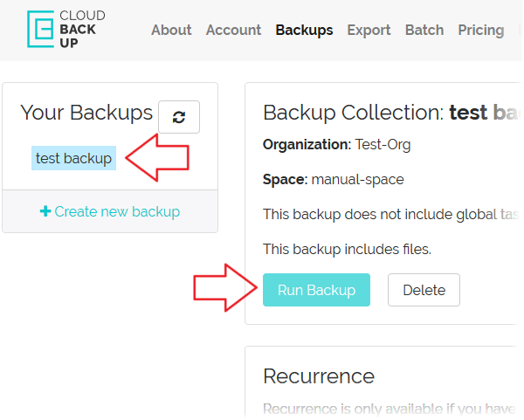Click the Create new backup link

(110, 211)
